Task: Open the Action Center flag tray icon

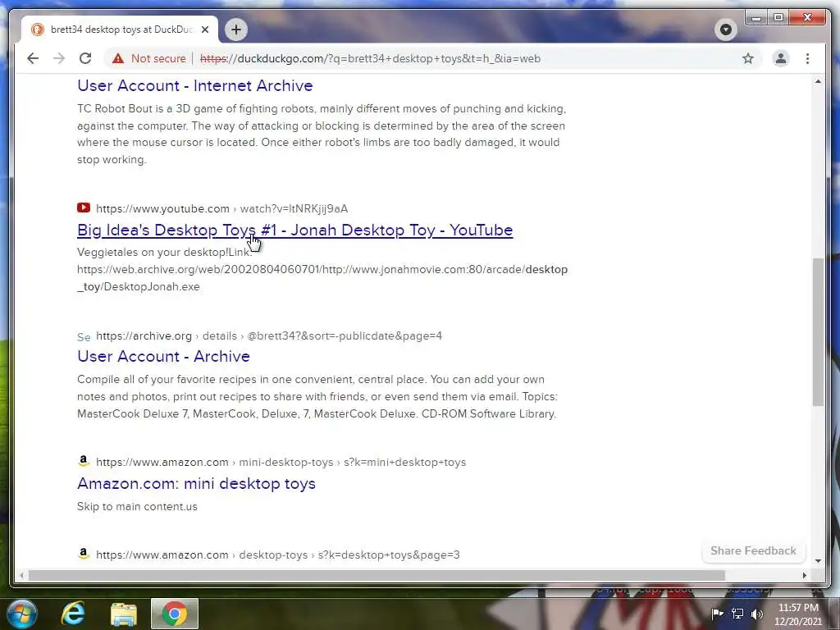Action: click(x=717, y=614)
